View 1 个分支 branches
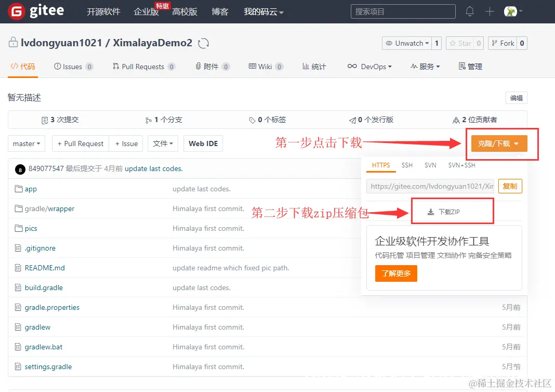Viewport: 555px width, 392px height. 164,120
